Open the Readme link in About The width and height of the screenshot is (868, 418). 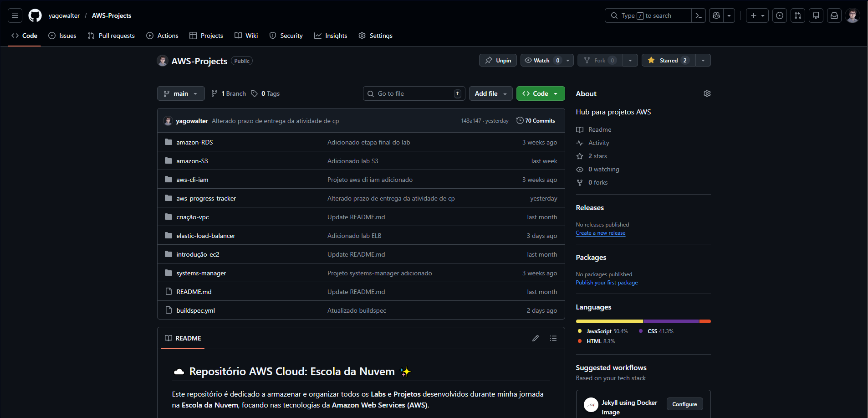[594, 129]
